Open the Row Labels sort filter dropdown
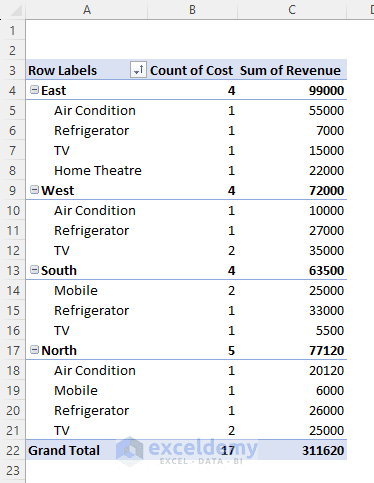This screenshot has width=374, height=483. 138,70
